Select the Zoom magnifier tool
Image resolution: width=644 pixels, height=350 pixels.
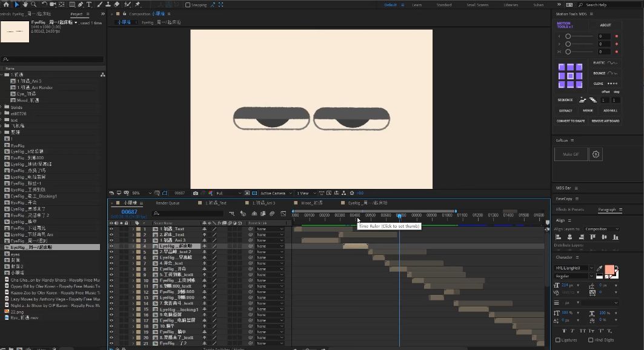coord(34,4)
